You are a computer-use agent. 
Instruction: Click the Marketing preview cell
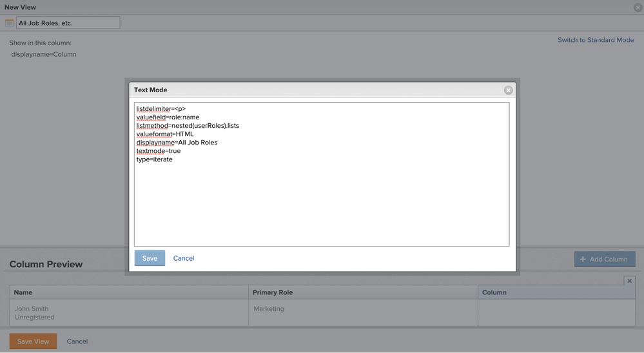pyautogui.click(x=362, y=312)
